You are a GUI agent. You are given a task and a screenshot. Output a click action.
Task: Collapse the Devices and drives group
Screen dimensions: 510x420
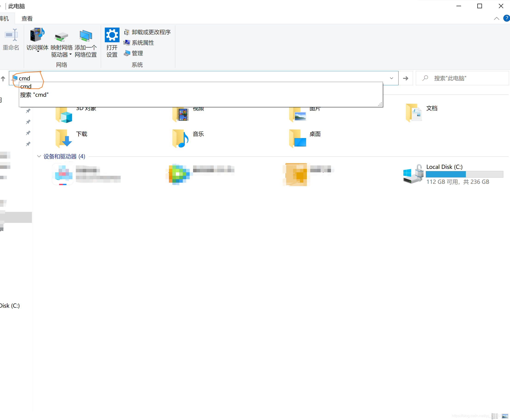(x=39, y=156)
